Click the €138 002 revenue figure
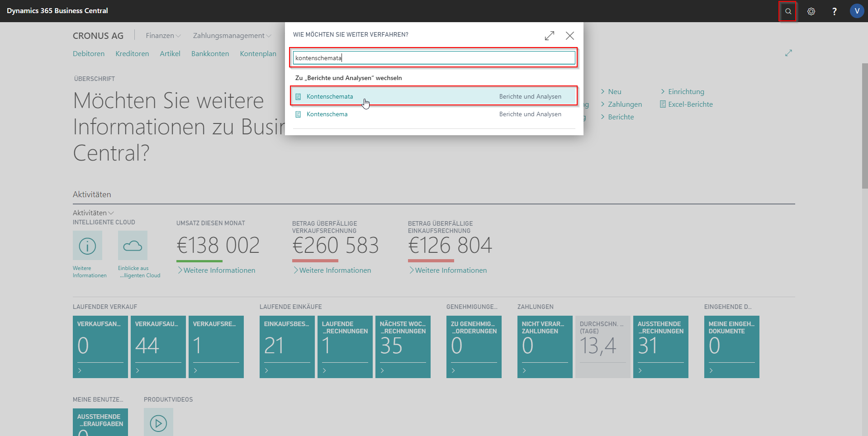This screenshot has width=868, height=436. click(x=218, y=246)
